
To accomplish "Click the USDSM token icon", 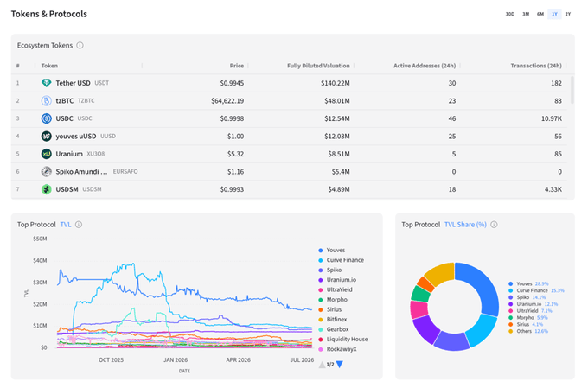I will [46, 189].
